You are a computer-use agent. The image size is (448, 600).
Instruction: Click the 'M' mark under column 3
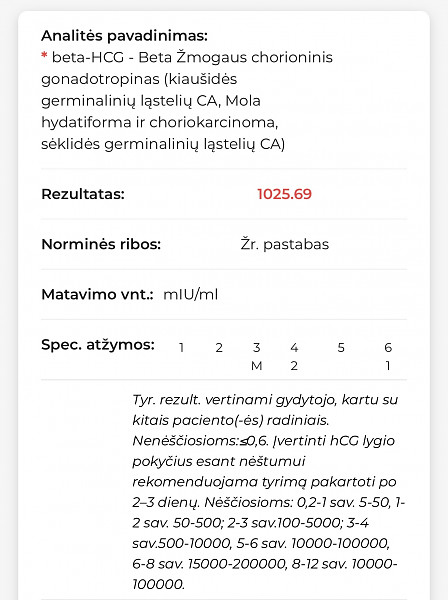pos(256,366)
